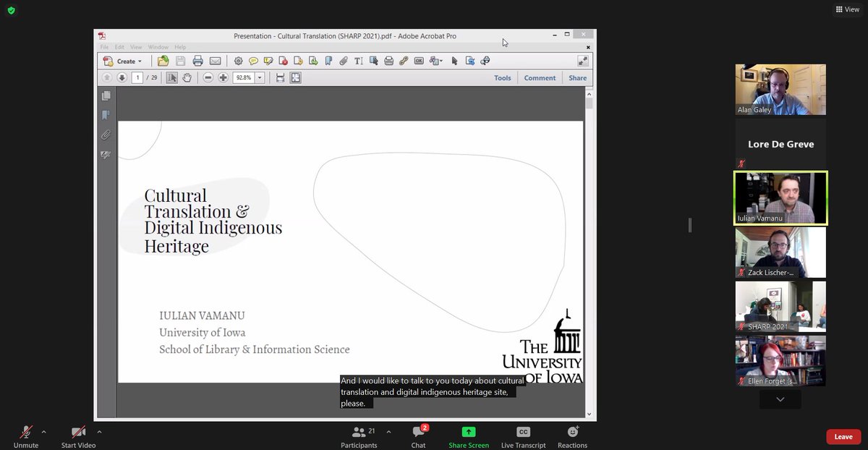Open the Signatures panel in Acrobat sidebar
The image size is (868, 450).
[x=106, y=154]
